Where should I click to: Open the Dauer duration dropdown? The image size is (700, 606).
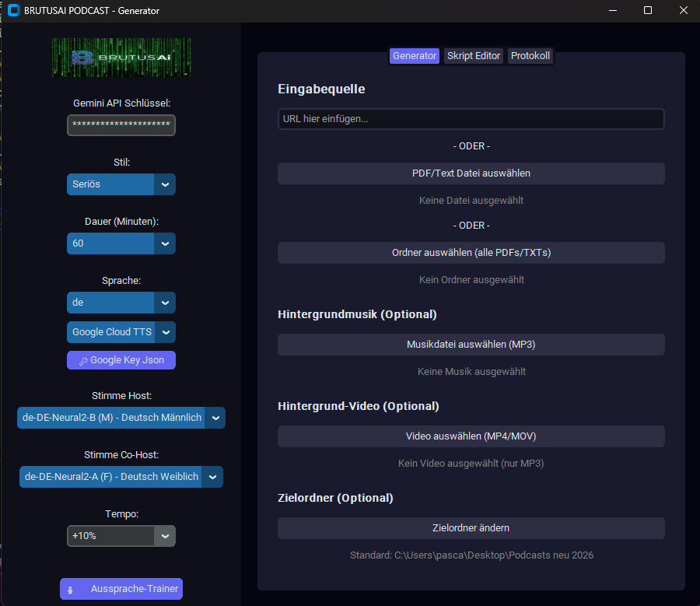pos(121,243)
